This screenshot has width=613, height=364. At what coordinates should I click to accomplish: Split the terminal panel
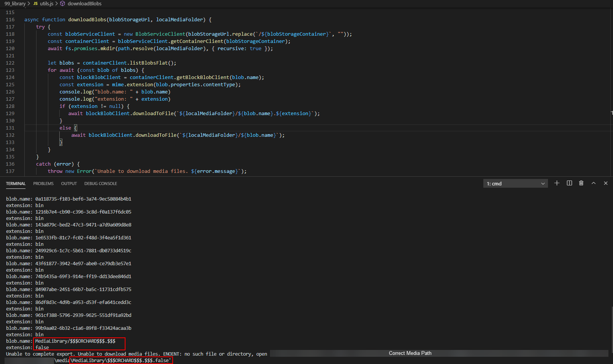[x=569, y=183]
